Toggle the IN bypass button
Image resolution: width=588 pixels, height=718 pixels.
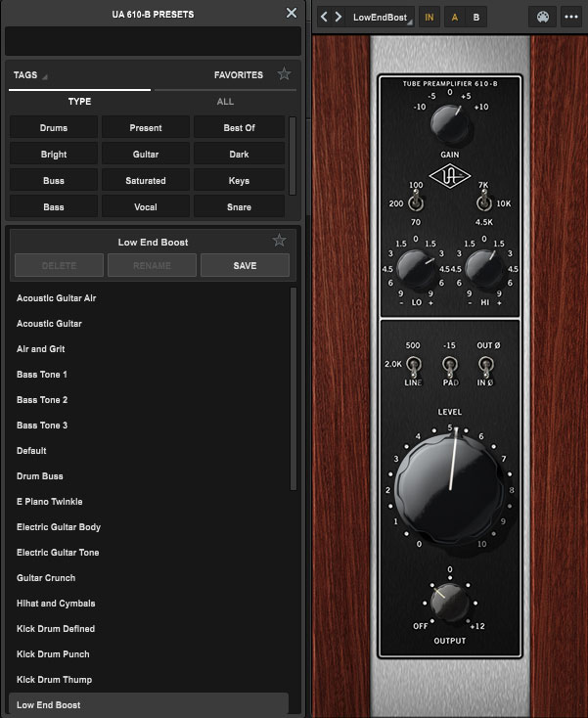pos(430,18)
